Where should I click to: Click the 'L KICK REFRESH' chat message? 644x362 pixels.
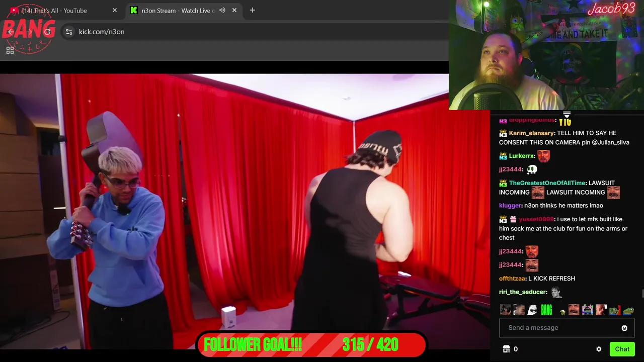click(551, 279)
